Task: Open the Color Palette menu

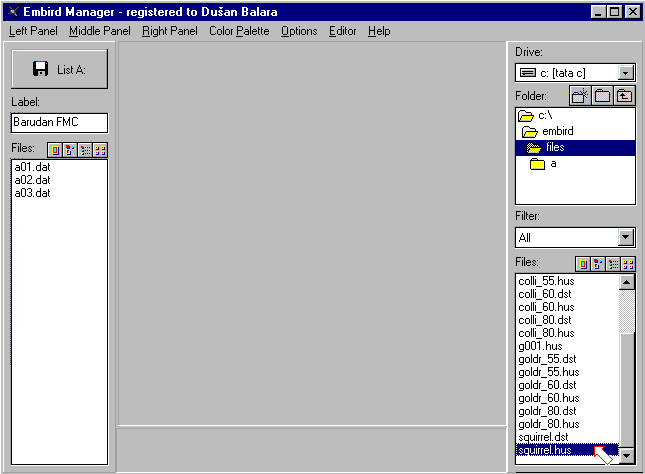Action: 239,31
